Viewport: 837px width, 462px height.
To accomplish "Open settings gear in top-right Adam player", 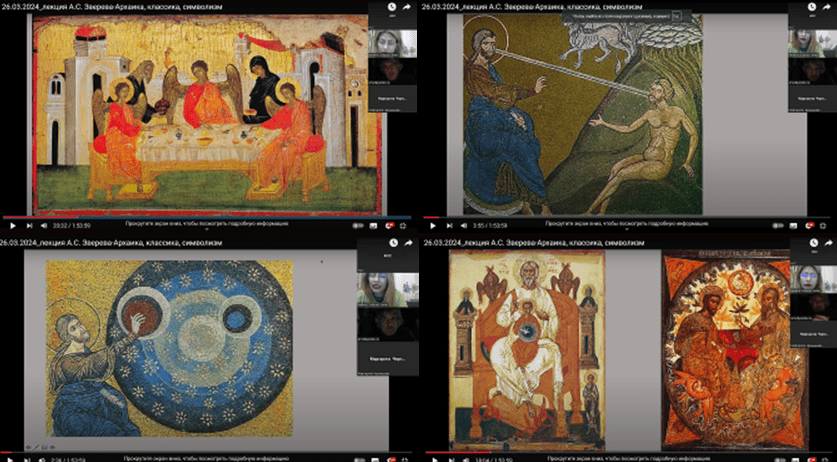I will pos(810,226).
